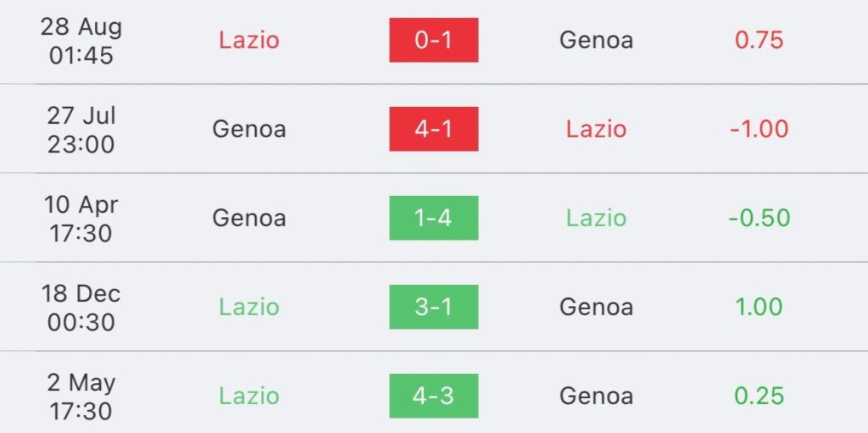The height and width of the screenshot is (433, 868).
Task: Click the 0.75 handicap value
Action: (759, 40)
